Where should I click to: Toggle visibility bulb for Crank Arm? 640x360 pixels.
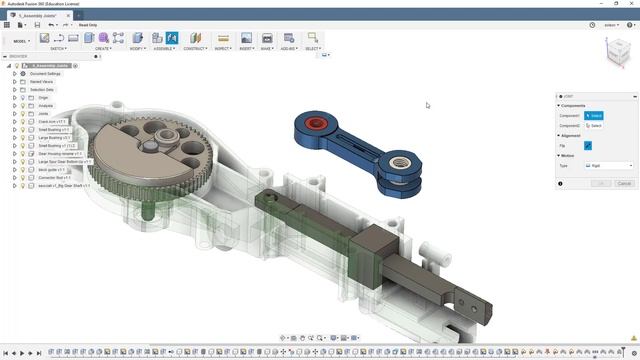pyautogui.click(x=23, y=122)
